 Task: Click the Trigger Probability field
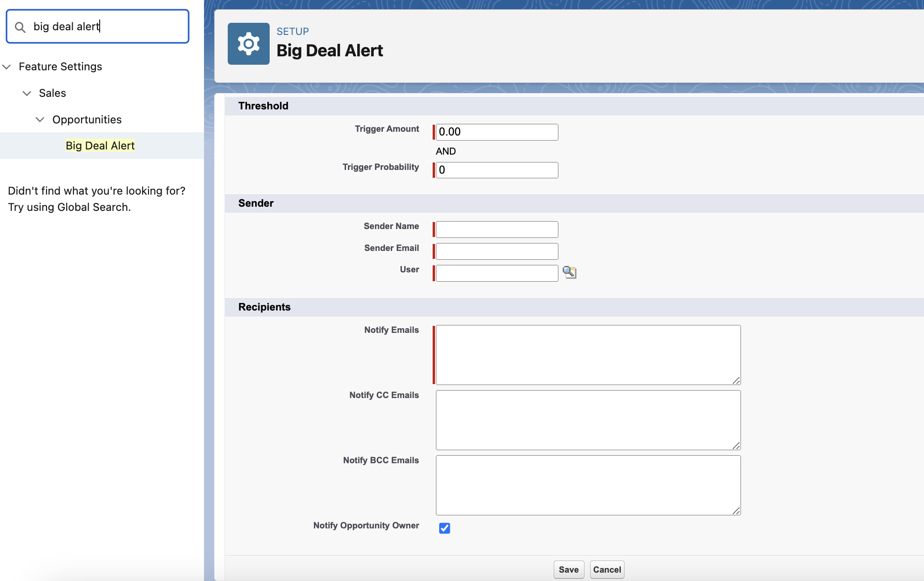coord(497,170)
